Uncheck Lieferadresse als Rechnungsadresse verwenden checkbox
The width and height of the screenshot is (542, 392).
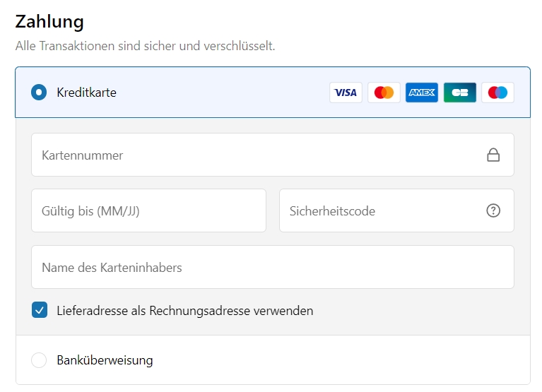point(40,310)
